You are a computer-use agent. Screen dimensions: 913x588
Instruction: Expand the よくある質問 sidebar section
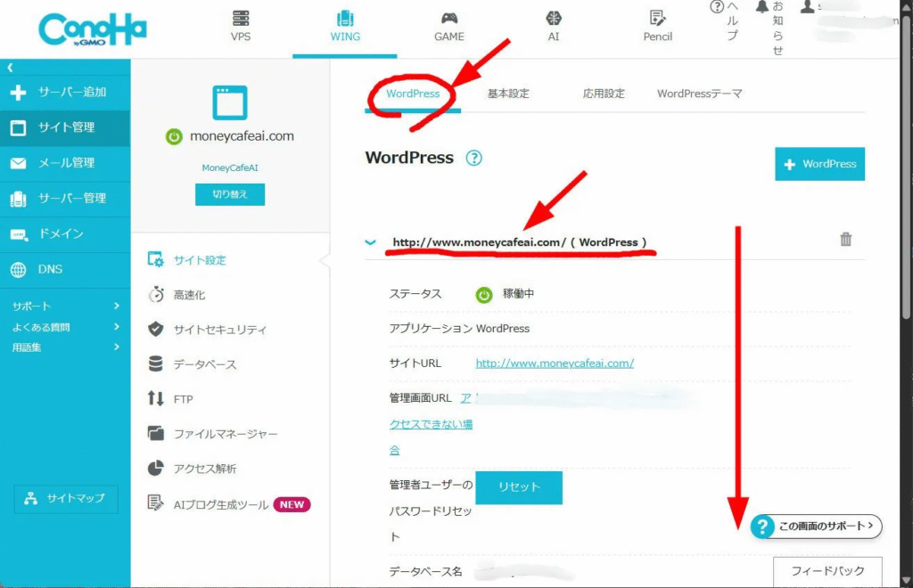[x=65, y=327]
